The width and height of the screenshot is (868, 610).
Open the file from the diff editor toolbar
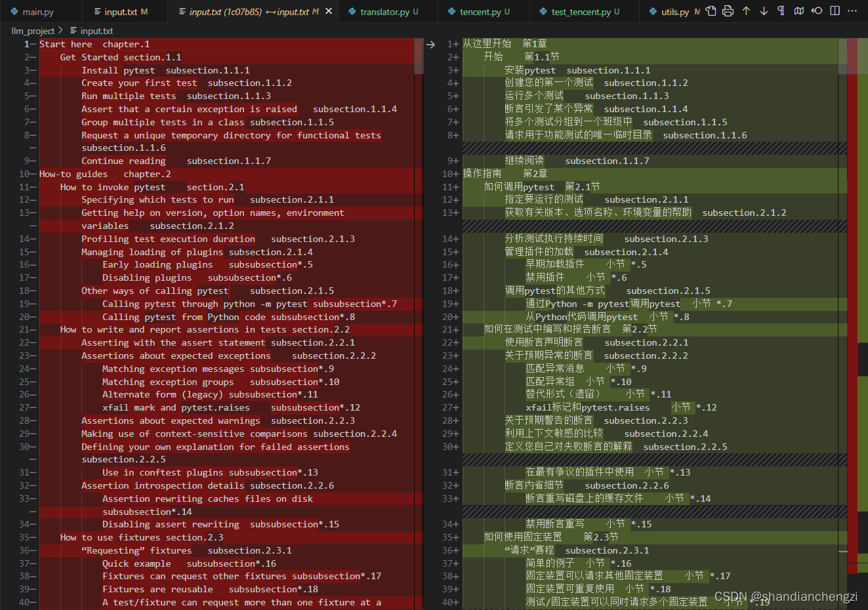click(x=711, y=11)
